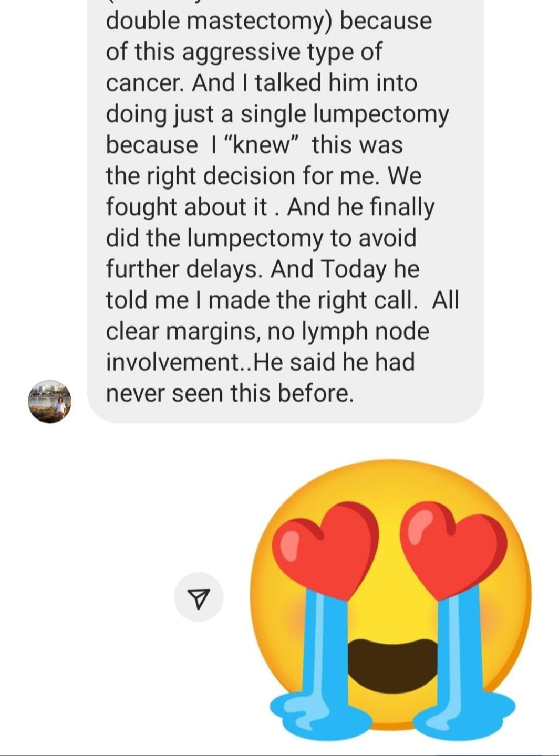Screen dimensions: 559x756
Task: Tap the text "of this aggressive type of"
Action: point(244,52)
